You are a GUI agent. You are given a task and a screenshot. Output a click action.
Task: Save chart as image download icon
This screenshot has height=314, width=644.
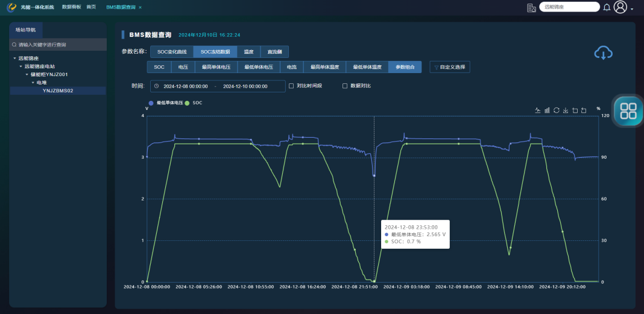[566, 111]
